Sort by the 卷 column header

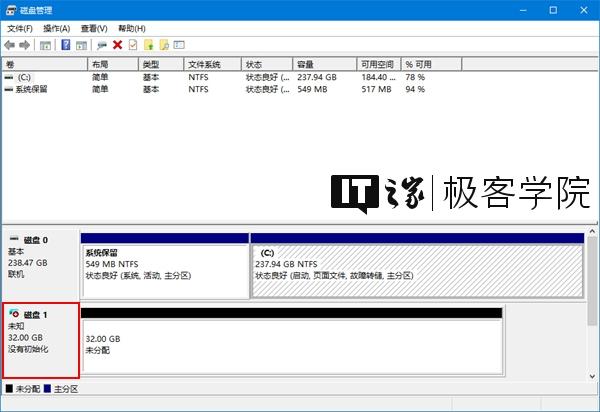[x=45, y=64]
